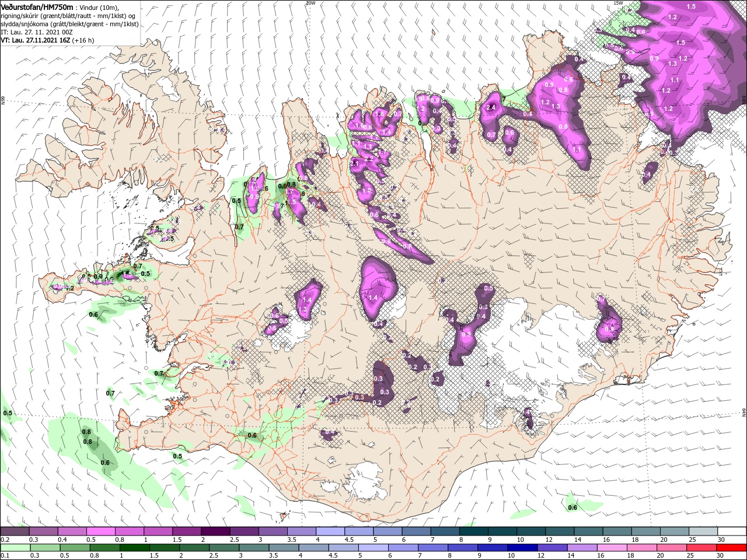Pick the green scale swatch between 3 and 3.5

click(254, 548)
